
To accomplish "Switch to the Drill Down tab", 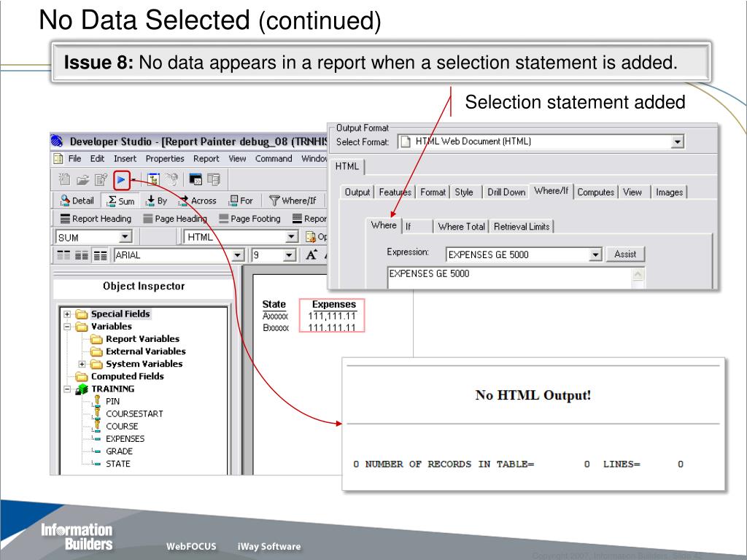I will (x=506, y=192).
